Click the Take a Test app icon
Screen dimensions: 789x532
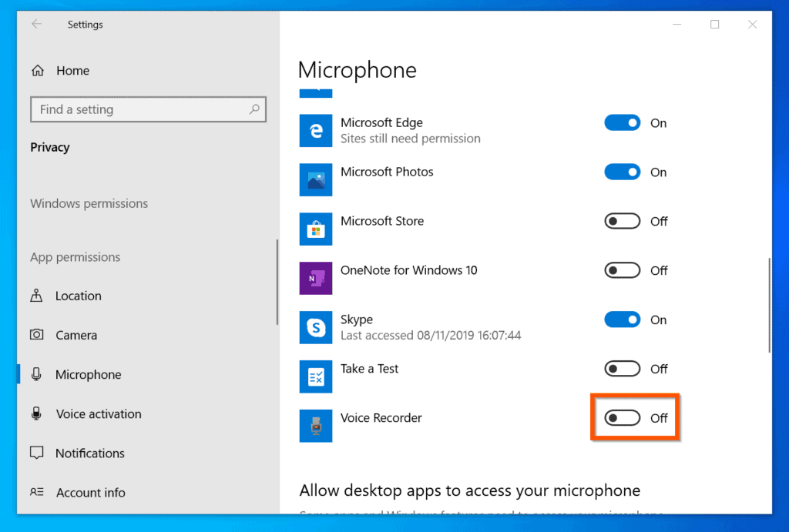click(315, 376)
